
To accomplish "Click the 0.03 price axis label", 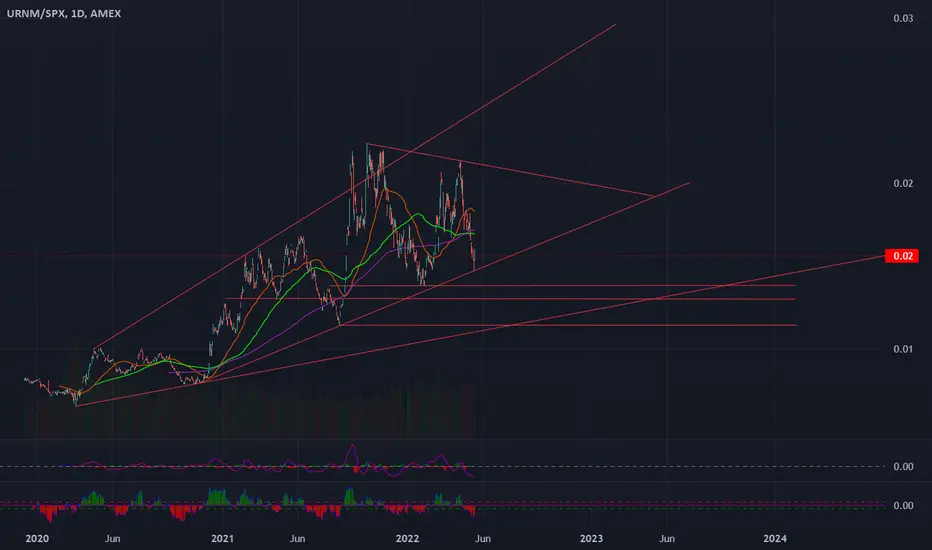I will click(x=903, y=18).
